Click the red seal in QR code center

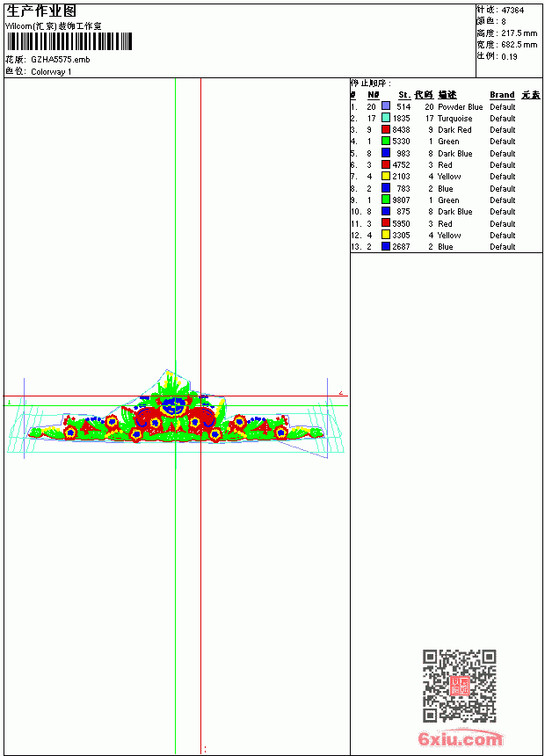(x=460, y=686)
